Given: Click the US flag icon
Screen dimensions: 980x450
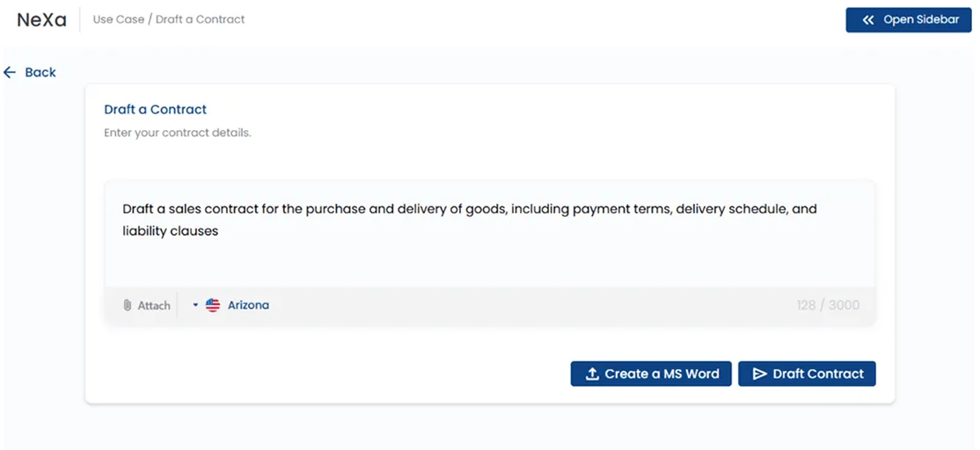Looking at the screenshot, I should [x=213, y=305].
